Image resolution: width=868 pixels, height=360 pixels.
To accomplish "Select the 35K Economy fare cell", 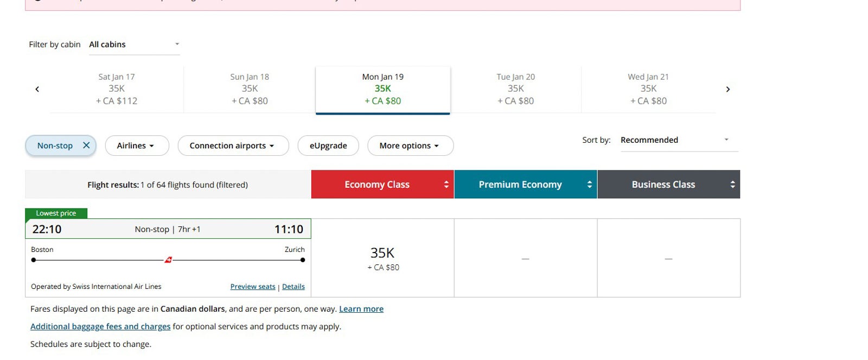I will click(382, 258).
